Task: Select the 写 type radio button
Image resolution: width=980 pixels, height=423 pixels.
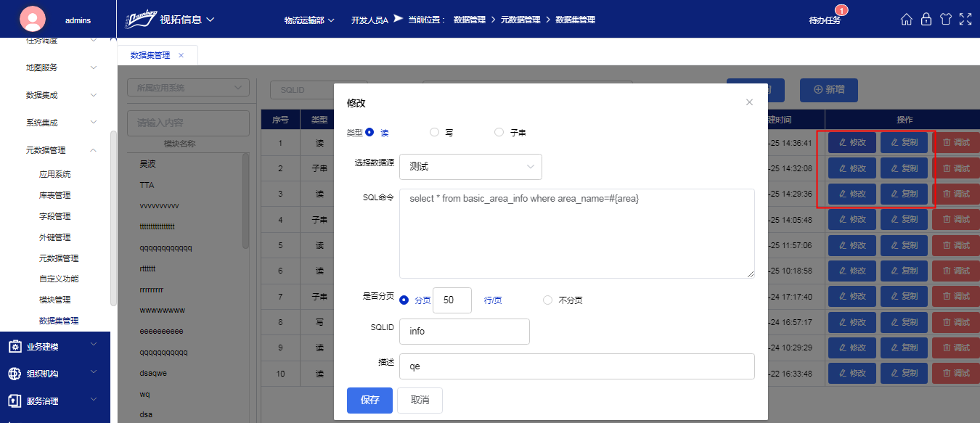Action: [x=435, y=132]
